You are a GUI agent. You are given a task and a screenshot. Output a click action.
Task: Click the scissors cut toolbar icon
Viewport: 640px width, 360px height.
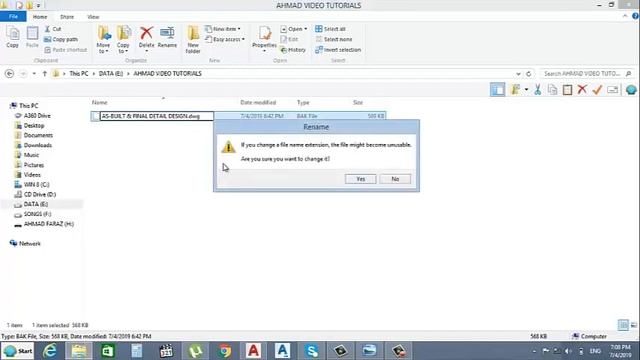[538, 90]
